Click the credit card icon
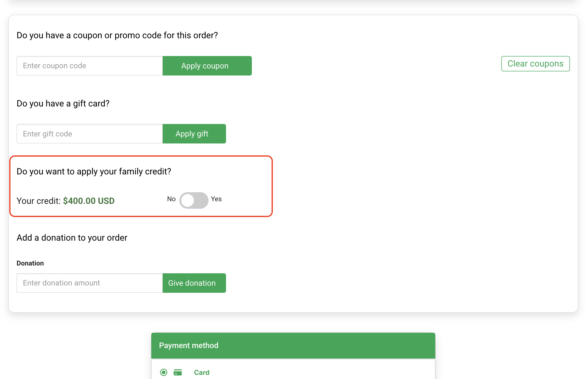The height and width of the screenshot is (379, 588). pyautogui.click(x=178, y=372)
